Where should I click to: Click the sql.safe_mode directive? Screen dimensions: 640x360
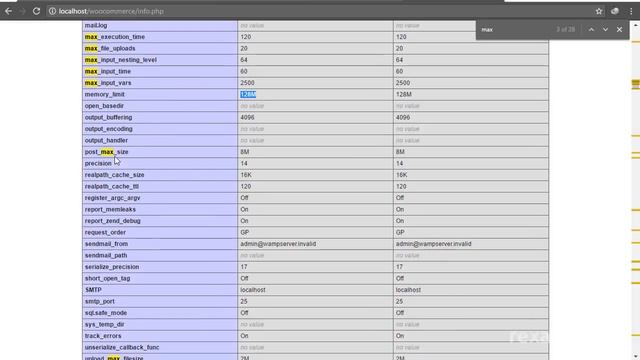click(x=106, y=313)
